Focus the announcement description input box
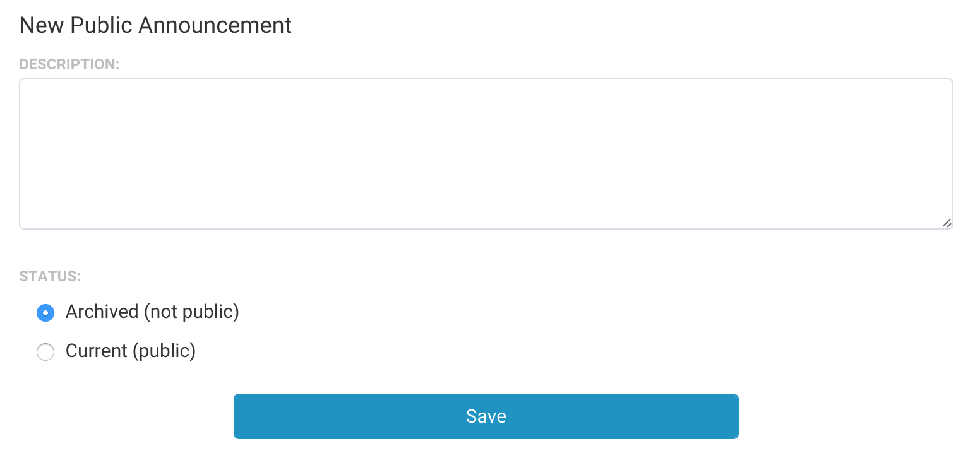980x463 pixels. [x=486, y=153]
